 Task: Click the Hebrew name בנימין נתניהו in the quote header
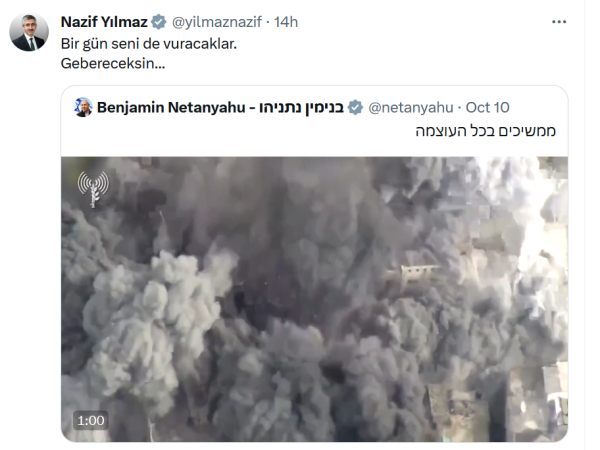click(302, 108)
